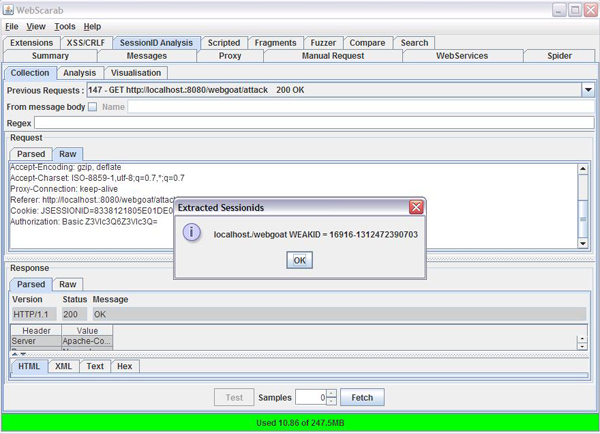Click the green memory usage status bar
The width and height of the screenshot is (600, 434).
(x=300, y=423)
